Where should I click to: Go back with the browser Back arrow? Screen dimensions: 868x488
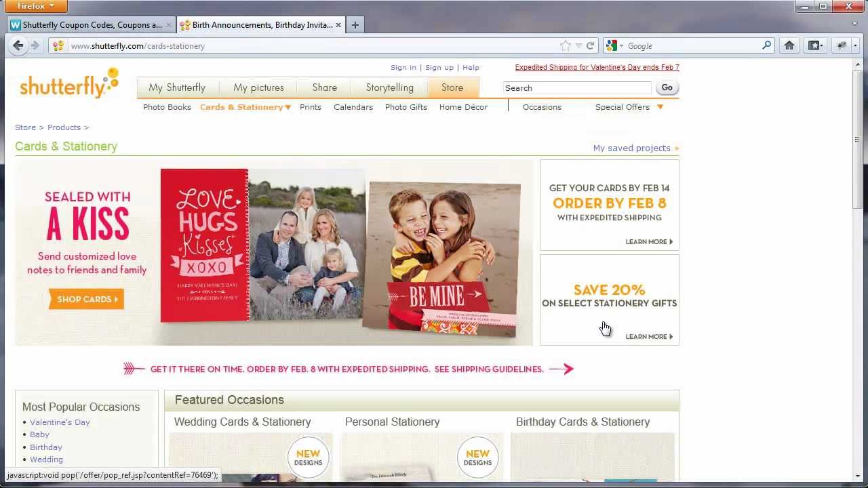pos(18,45)
